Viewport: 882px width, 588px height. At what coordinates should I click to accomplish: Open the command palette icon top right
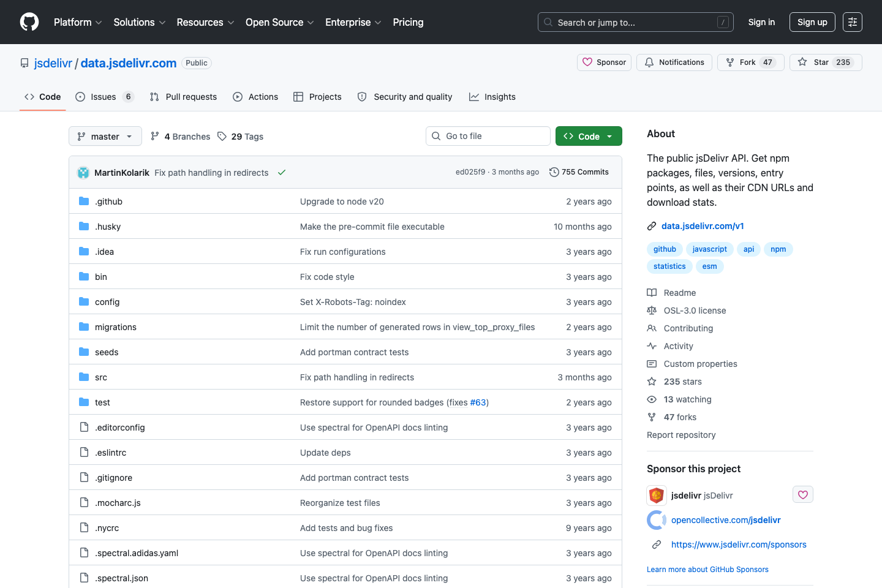tap(853, 22)
